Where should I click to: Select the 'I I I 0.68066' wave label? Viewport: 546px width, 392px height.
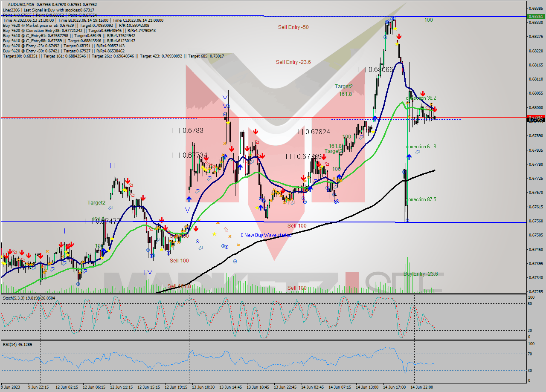pos(375,69)
